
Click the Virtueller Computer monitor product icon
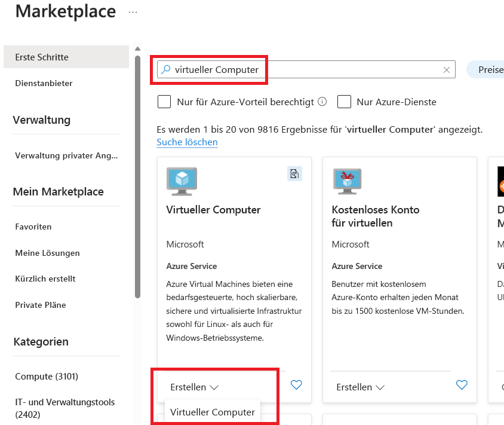coord(182,181)
